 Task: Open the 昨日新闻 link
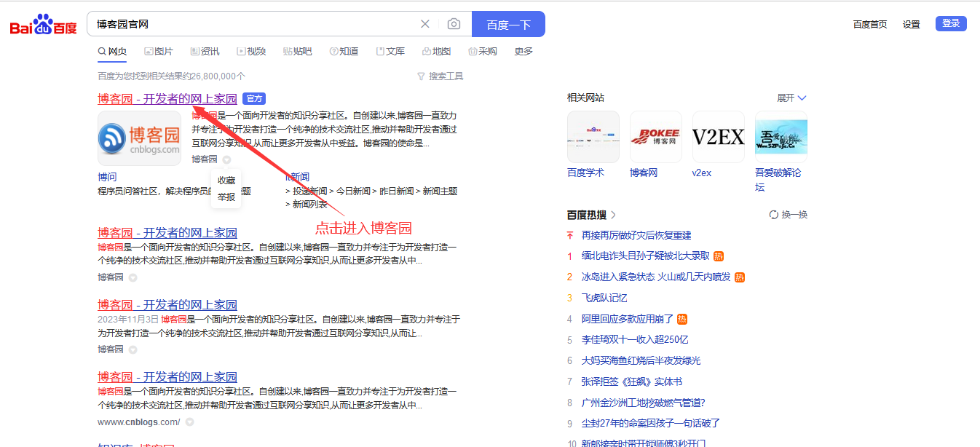(x=396, y=191)
